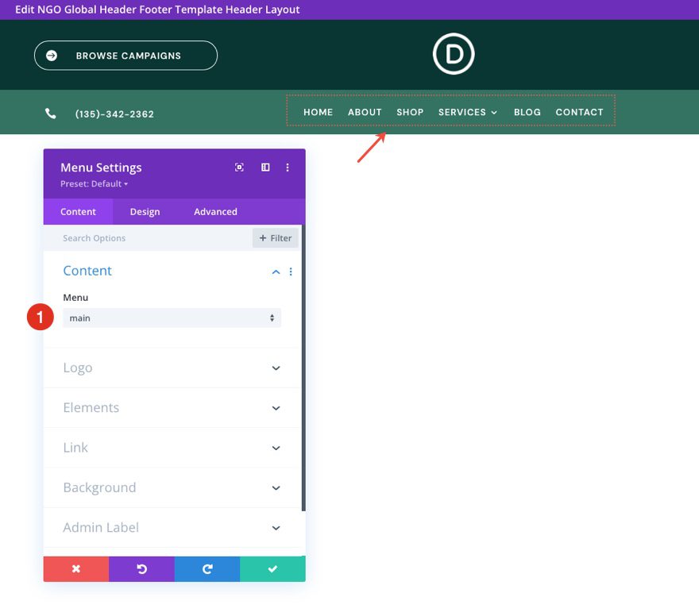Open the Menu Settings three-dot options menu
The width and height of the screenshot is (699, 616).
pos(288,167)
